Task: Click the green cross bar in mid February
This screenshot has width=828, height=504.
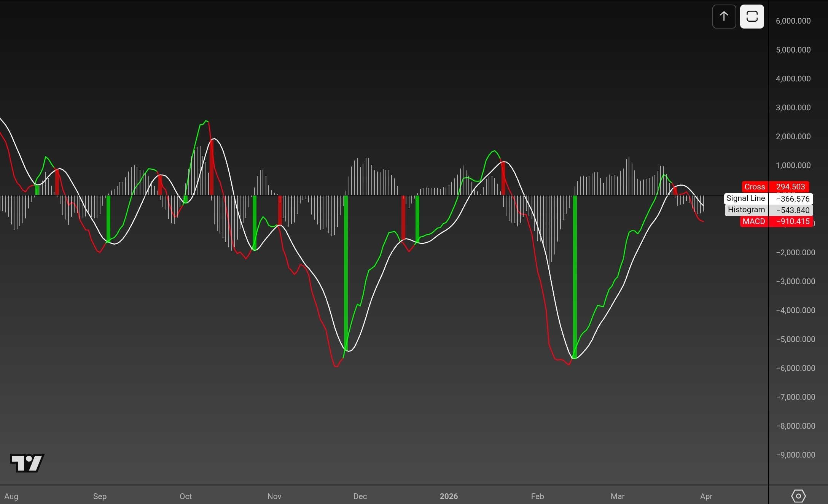Action: (575, 277)
